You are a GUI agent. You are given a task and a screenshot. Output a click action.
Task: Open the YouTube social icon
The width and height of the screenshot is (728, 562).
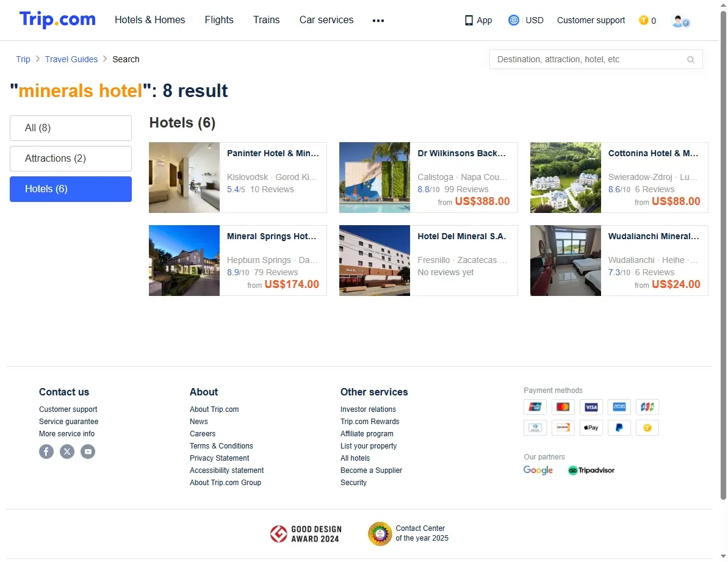(88, 451)
